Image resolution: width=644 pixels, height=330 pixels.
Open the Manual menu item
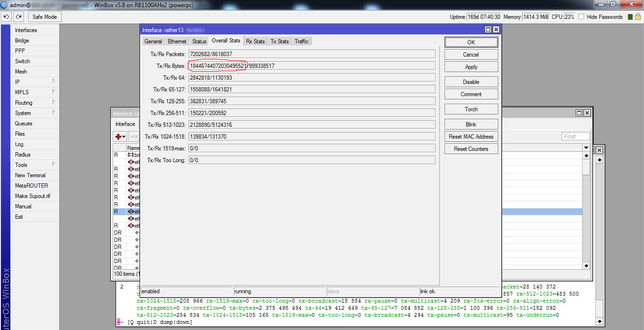point(35,206)
